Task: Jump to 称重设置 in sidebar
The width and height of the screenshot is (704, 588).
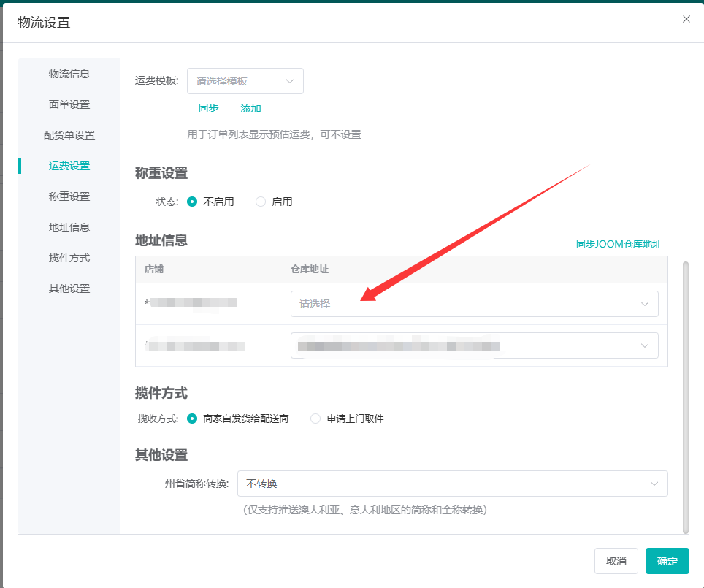Action: click(69, 196)
